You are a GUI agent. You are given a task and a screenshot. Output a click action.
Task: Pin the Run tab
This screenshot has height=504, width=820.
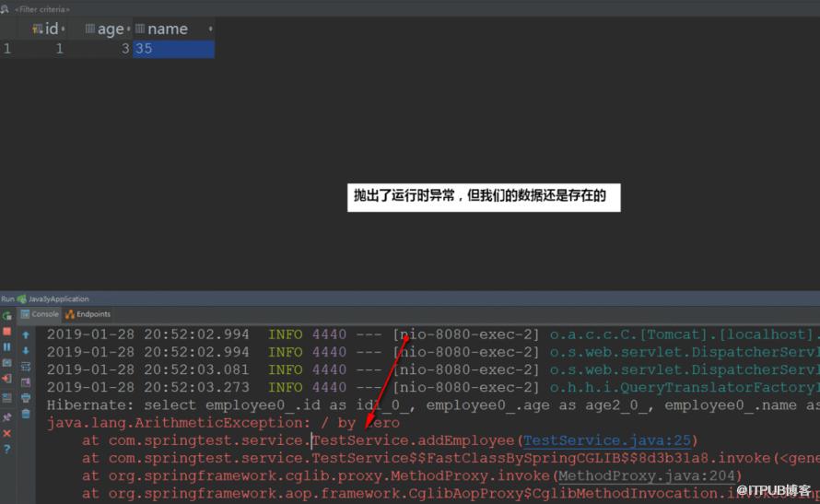click(6, 417)
